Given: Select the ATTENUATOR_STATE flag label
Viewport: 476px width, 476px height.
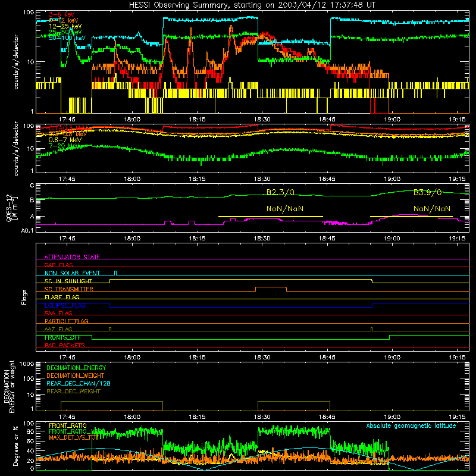Looking at the screenshot, I should coord(72,257).
